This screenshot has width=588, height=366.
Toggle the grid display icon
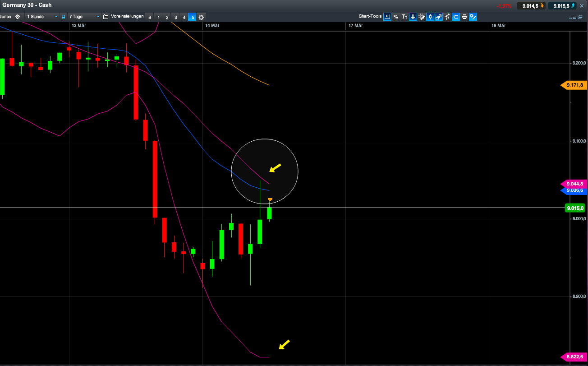point(413,17)
